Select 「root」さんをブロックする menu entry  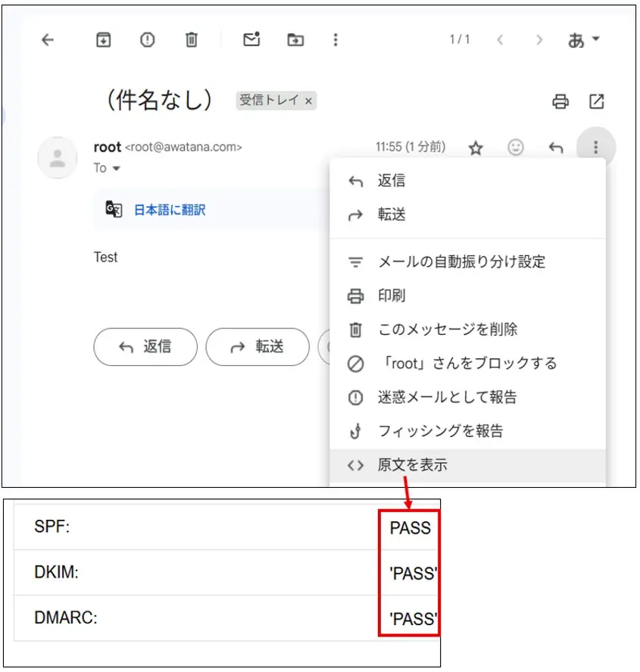click(x=468, y=364)
